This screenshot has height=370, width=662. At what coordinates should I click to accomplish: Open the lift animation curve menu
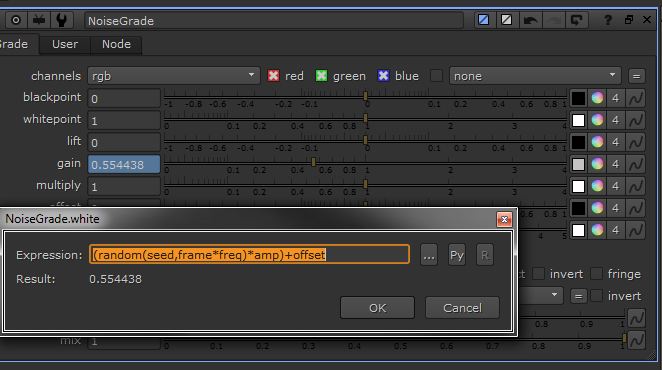(636, 142)
